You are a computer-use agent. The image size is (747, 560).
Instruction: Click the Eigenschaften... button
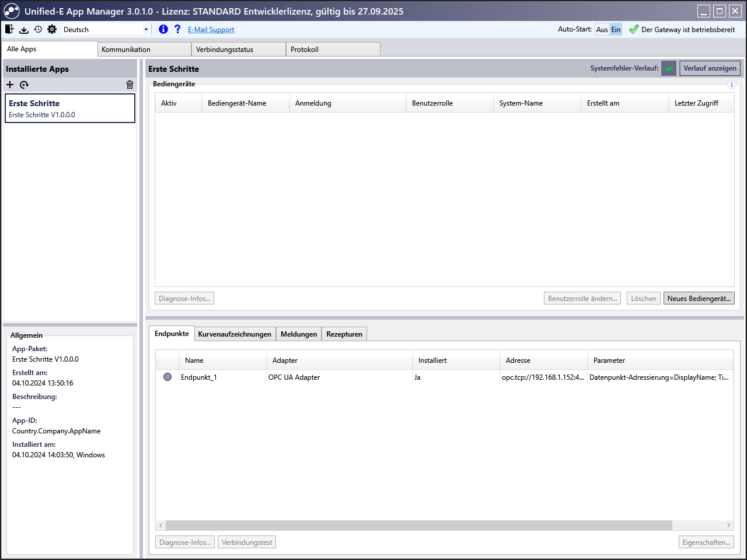click(x=706, y=542)
